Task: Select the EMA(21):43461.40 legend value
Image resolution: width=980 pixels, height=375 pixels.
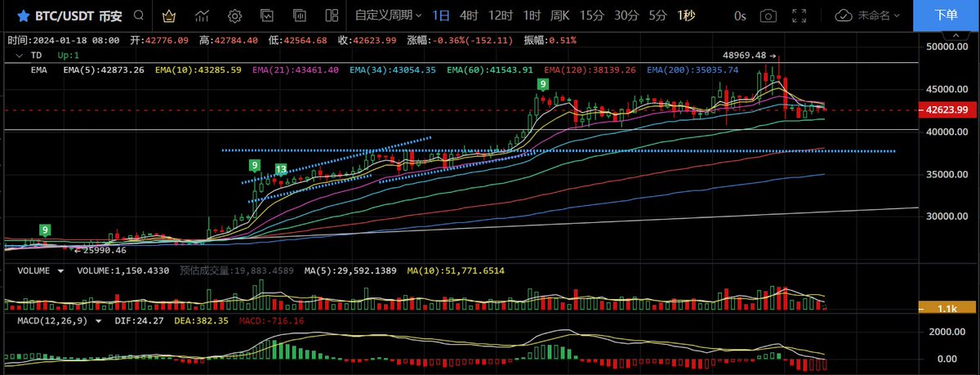Action: tap(296, 70)
